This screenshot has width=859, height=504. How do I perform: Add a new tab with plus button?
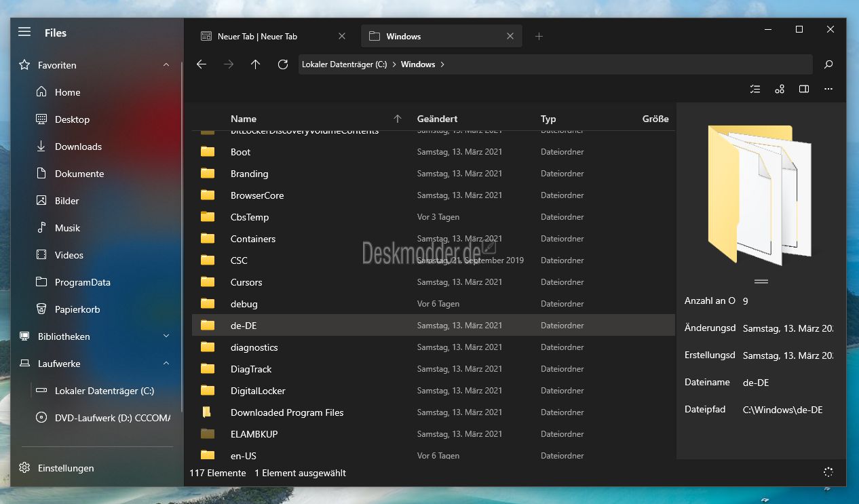pyautogui.click(x=539, y=37)
